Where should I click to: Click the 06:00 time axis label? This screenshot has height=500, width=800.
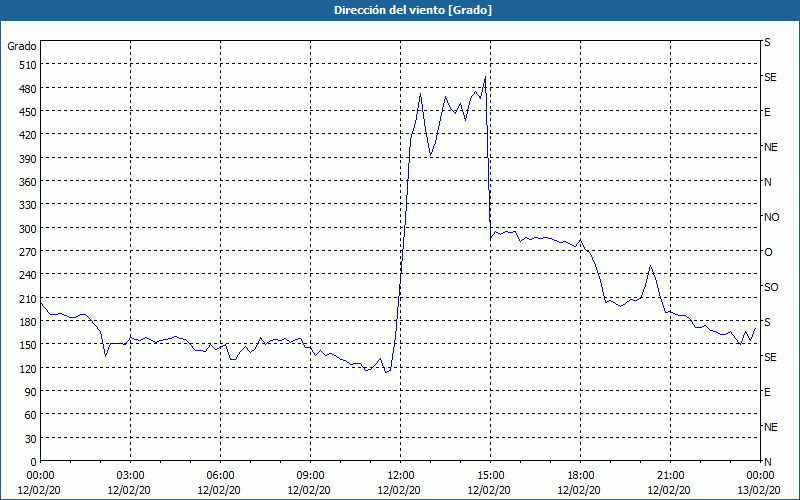[221, 476]
